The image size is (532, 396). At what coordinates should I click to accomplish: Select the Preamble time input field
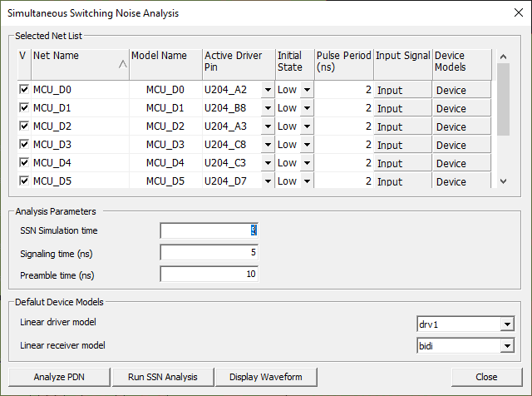coord(209,274)
